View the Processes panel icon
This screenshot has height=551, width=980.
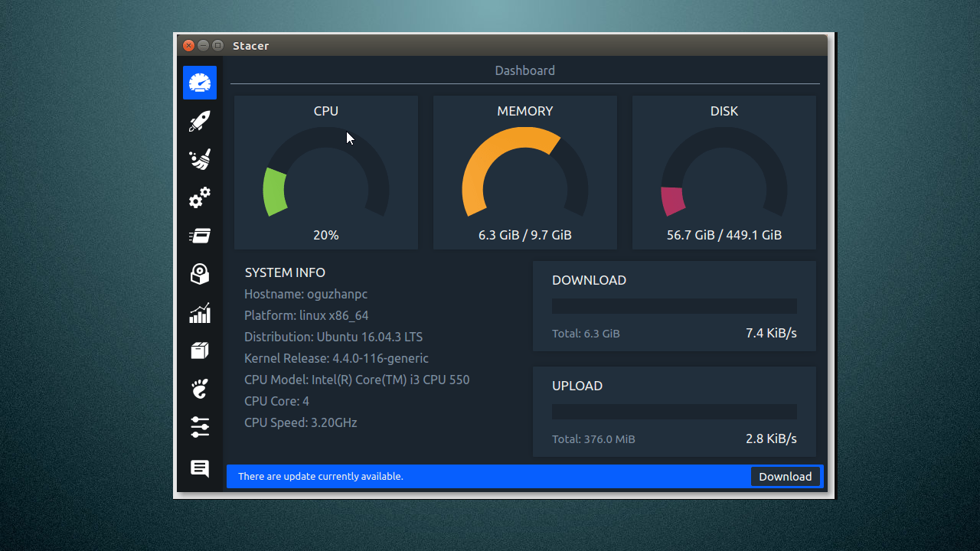pyautogui.click(x=199, y=236)
